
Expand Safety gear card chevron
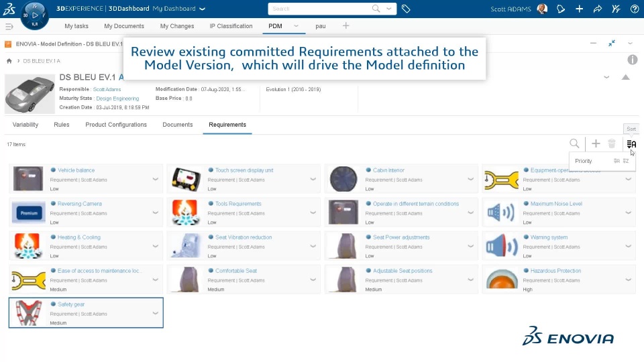(155, 313)
